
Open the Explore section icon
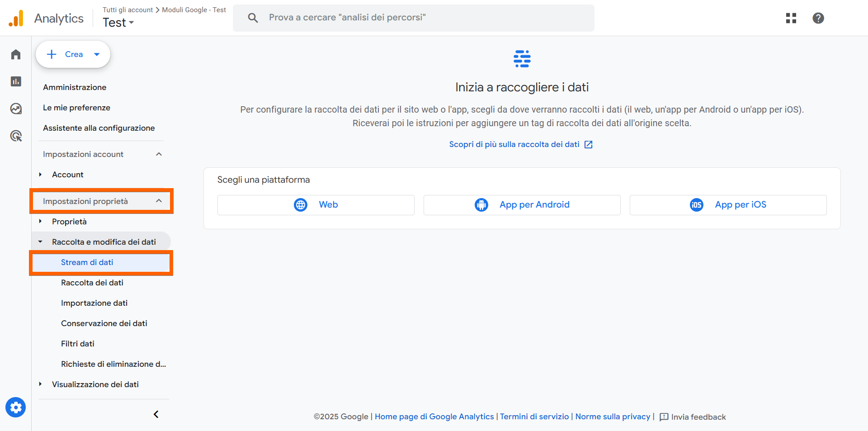(x=15, y=109)
